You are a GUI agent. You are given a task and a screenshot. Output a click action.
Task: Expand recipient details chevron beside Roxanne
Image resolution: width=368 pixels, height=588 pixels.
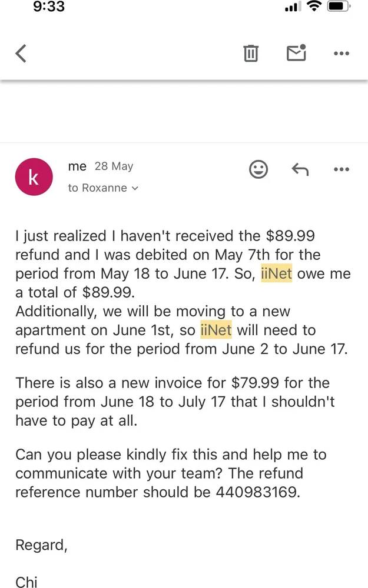pyautogui.click(x=135, y=188)
